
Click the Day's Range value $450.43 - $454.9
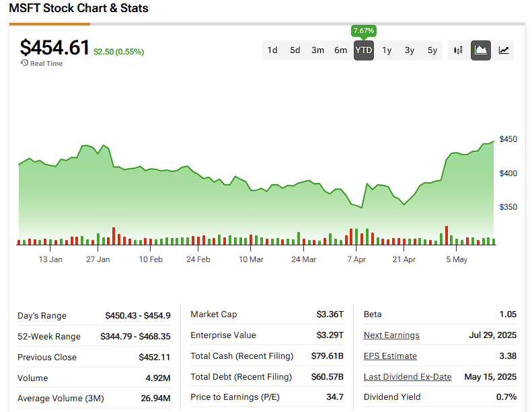coord(138,315)
